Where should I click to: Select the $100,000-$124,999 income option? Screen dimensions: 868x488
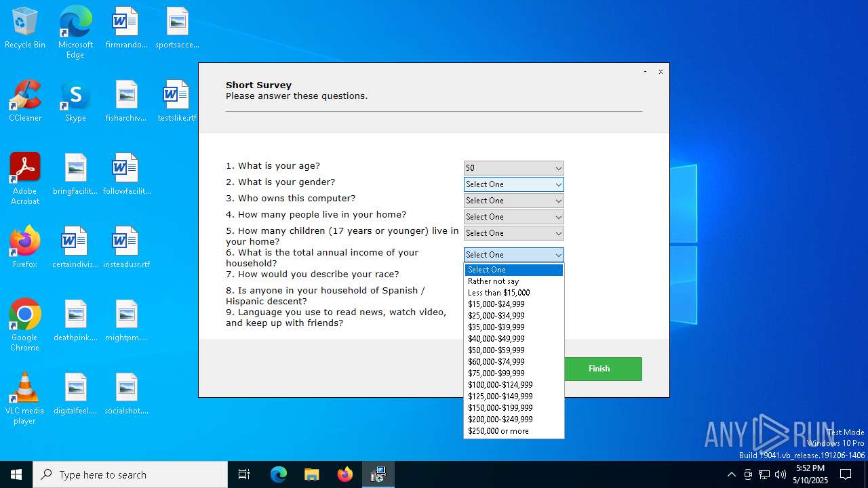(x=514, y=385)
